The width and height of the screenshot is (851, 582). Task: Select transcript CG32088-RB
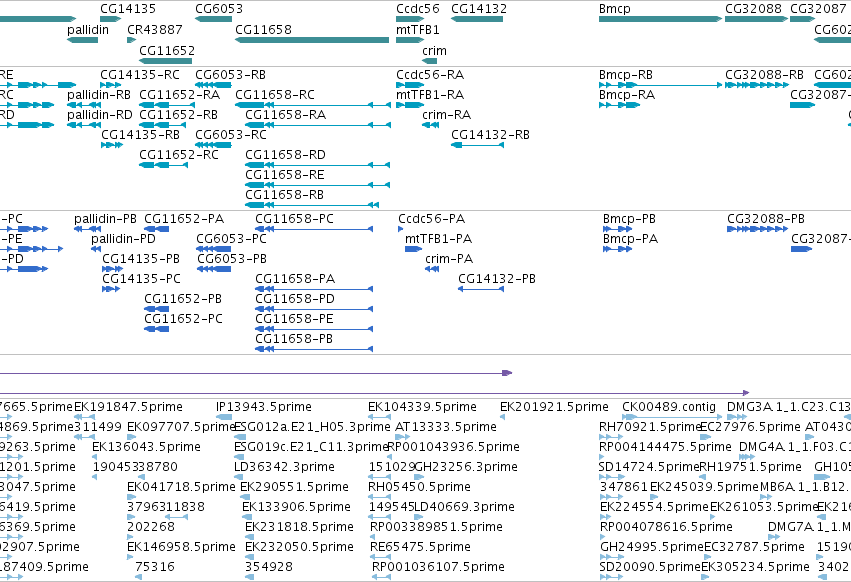pyautogui.click(x=765, y=74)
